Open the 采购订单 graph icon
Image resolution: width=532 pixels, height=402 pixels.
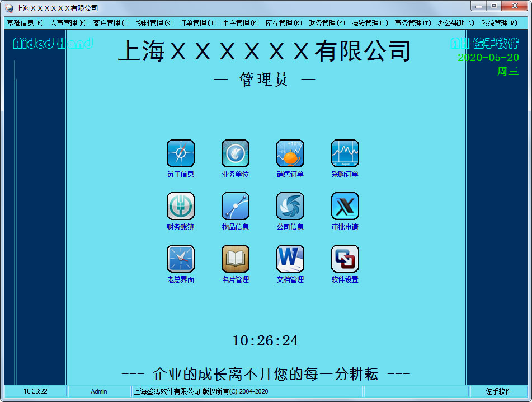(x=345, y=153)
